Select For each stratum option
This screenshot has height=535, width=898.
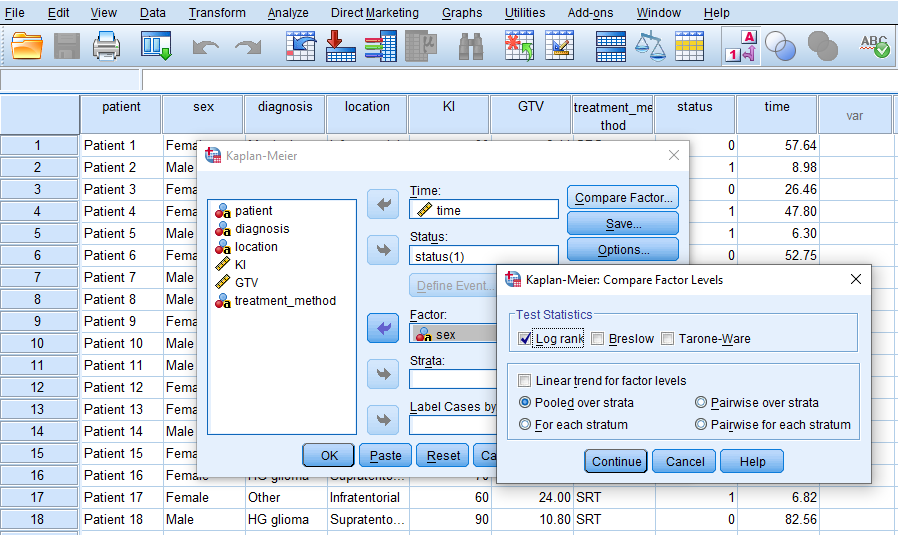coord(525,424)
